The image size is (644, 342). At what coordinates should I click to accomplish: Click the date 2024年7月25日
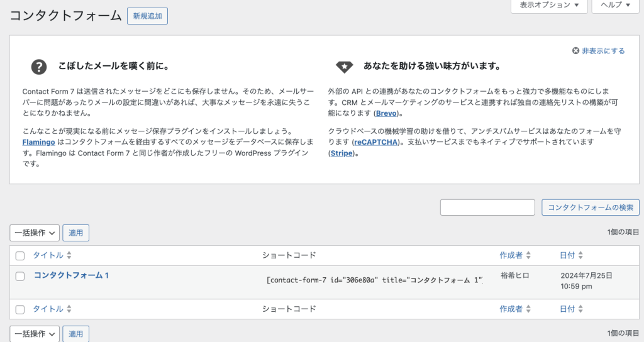(586, 275)
